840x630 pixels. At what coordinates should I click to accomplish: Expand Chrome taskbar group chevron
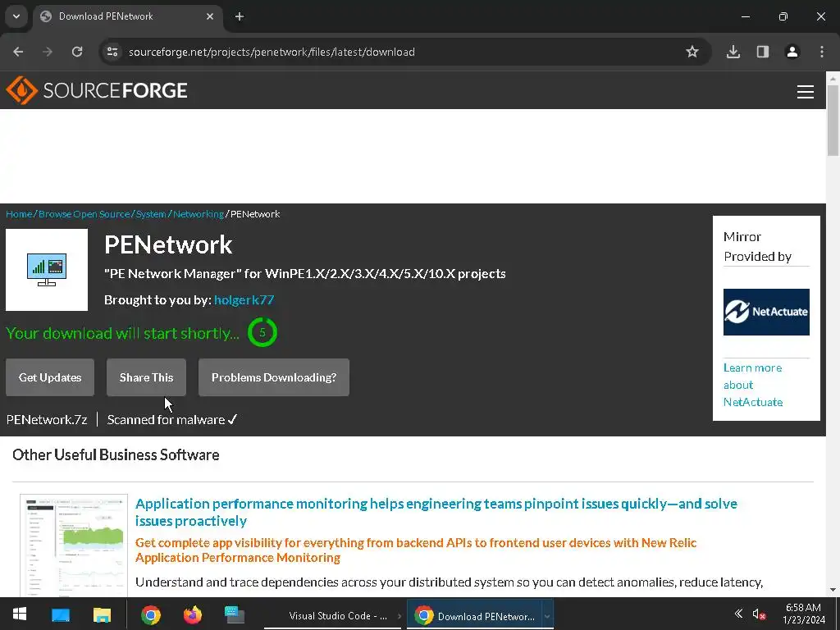click(x=547, y=615)
